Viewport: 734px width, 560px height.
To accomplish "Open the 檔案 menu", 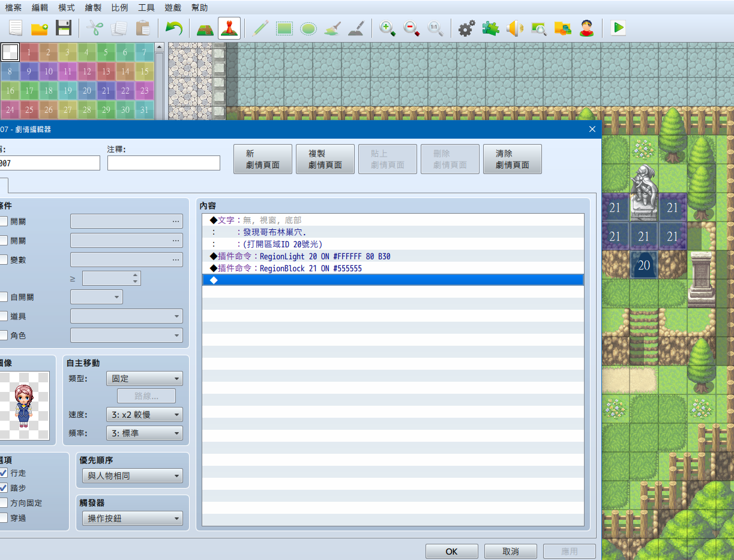I will (13, 8).
